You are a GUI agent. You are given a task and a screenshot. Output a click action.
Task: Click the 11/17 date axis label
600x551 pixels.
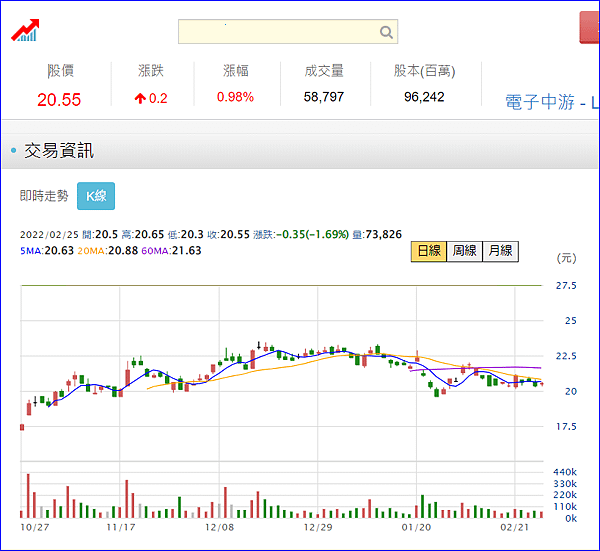[x=121, y=528]
